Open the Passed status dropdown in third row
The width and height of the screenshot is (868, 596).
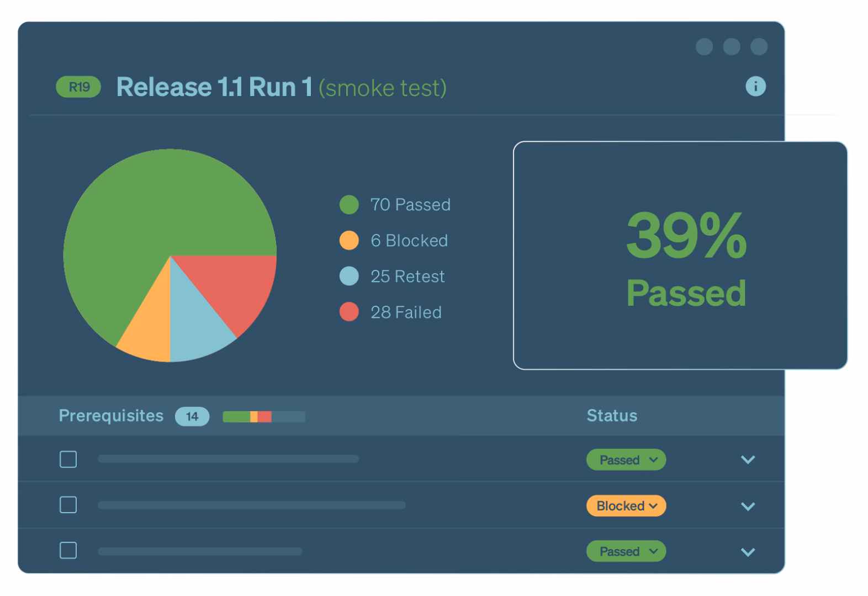pyautogui.click(x=626, y=551)
